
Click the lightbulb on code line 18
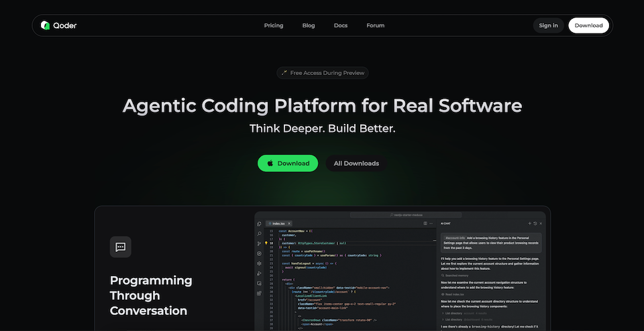(x=266, y=243)
